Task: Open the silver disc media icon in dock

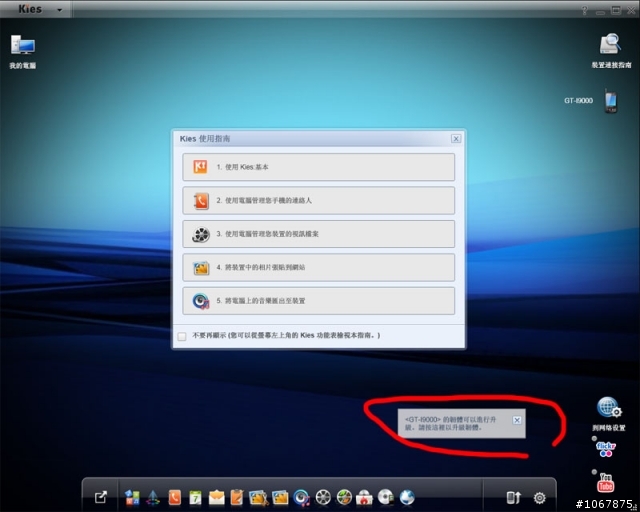Action: coord(386,498)
